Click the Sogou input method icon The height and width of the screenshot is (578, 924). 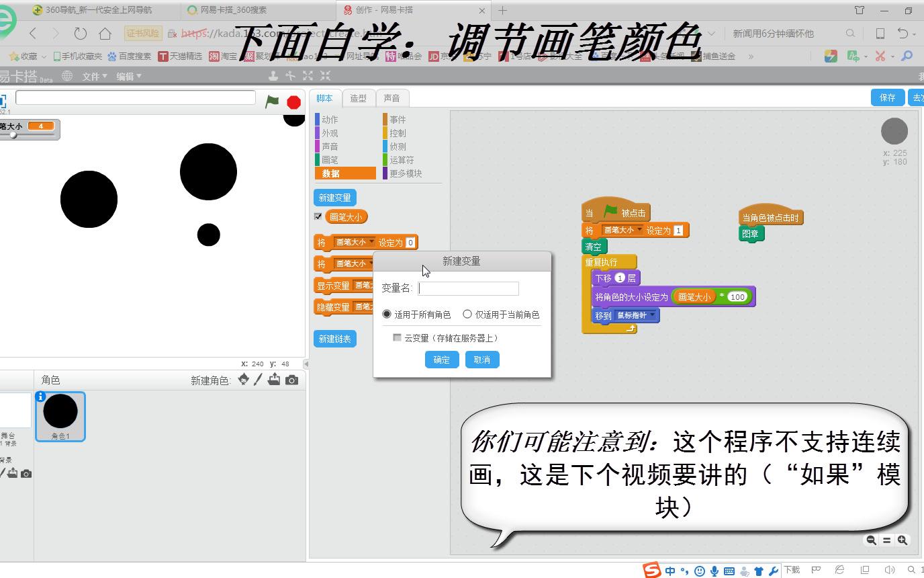[652, 571]
